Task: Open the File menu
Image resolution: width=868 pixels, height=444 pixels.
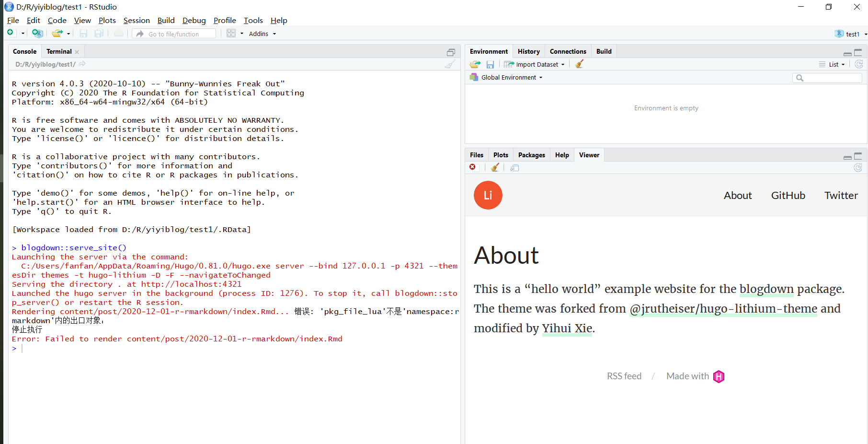Action: (x=13, y=20)
